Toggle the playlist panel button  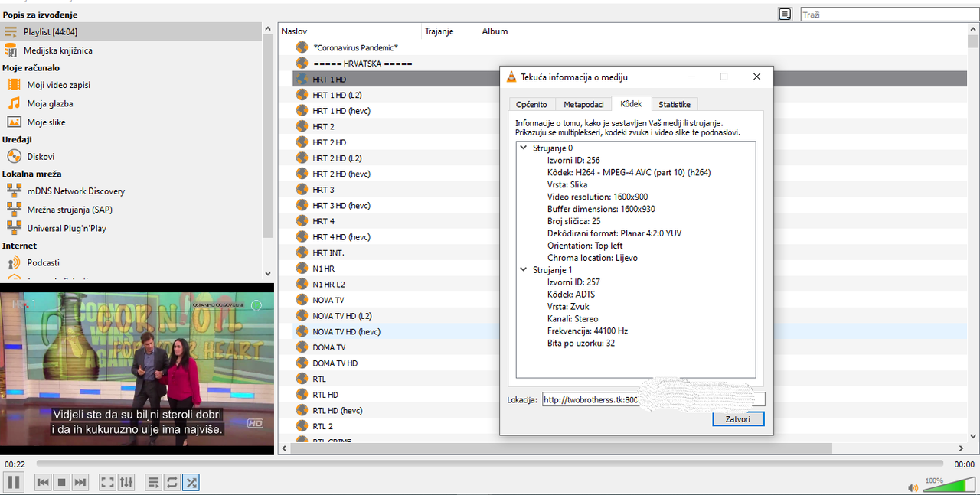[x=153, y=482]
